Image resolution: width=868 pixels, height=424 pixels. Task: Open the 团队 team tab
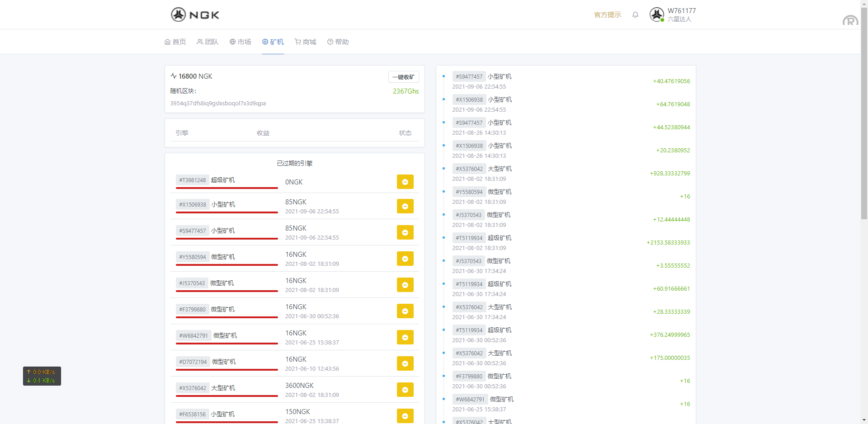point(208,42)
